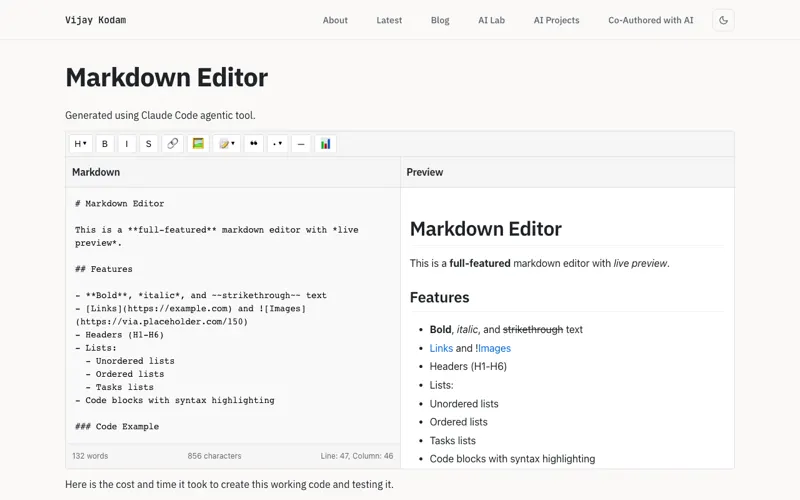Apply strikethrough with the S button
The width and height of the screenshot is (800, 500).
(x=148, y=144)
